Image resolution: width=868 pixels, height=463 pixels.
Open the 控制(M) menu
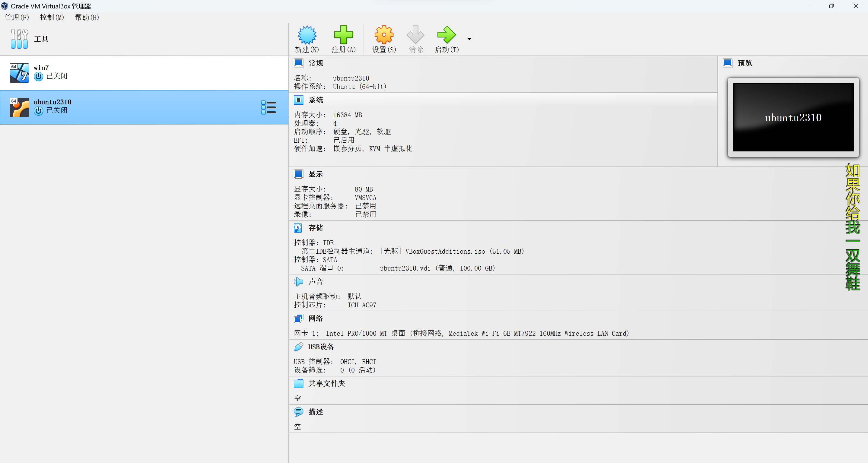[x=52, y=17]
